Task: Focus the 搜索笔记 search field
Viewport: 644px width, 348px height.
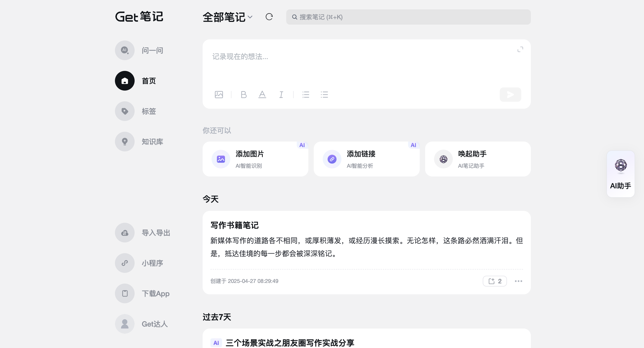Action: pos(408,17)
